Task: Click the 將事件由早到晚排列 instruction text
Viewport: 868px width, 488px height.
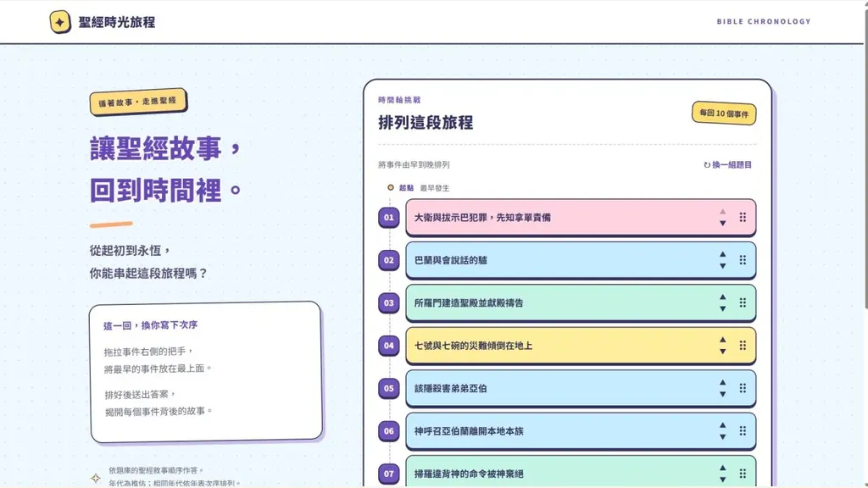Action: (x=414, y=165)
